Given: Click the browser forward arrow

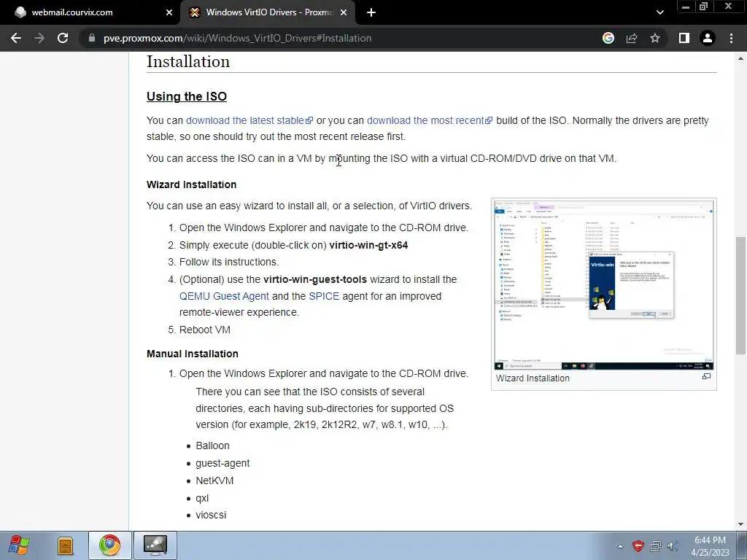Looking at the screenshot, I should pyautogui.click(x=39, y=38).
